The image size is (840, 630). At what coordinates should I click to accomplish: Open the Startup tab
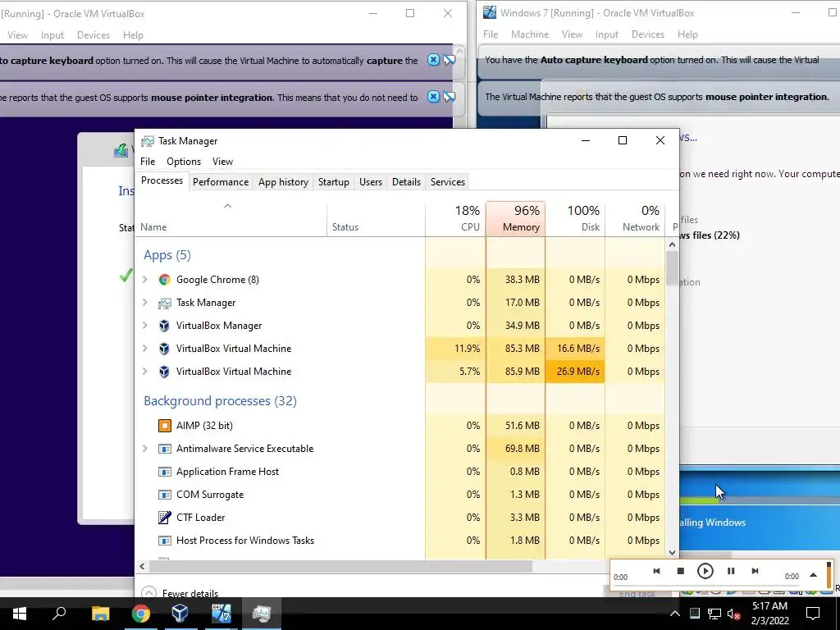[334, 182]
